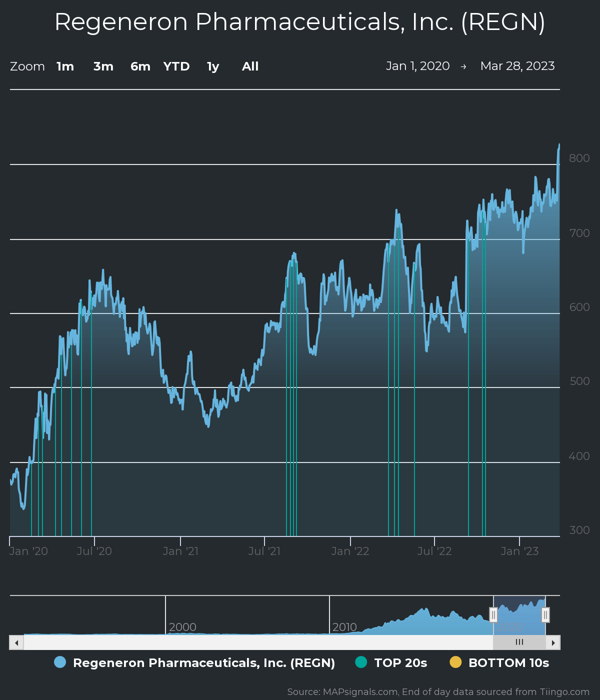Click the Jul '20 x-axis label
Image resolution: width=600 pixels, height=700 pixels.
pyautogui.click(x=94, y=551)
